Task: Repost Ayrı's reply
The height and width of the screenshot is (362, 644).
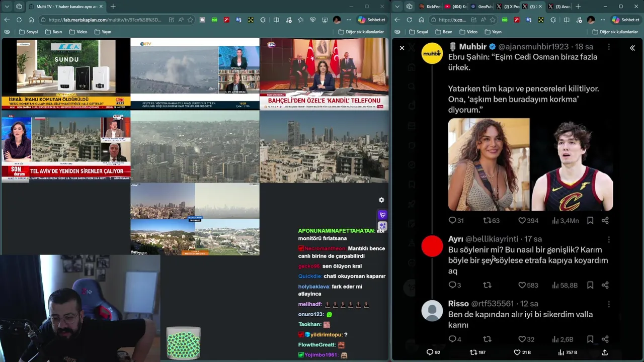Action: [x=487, y=285]
